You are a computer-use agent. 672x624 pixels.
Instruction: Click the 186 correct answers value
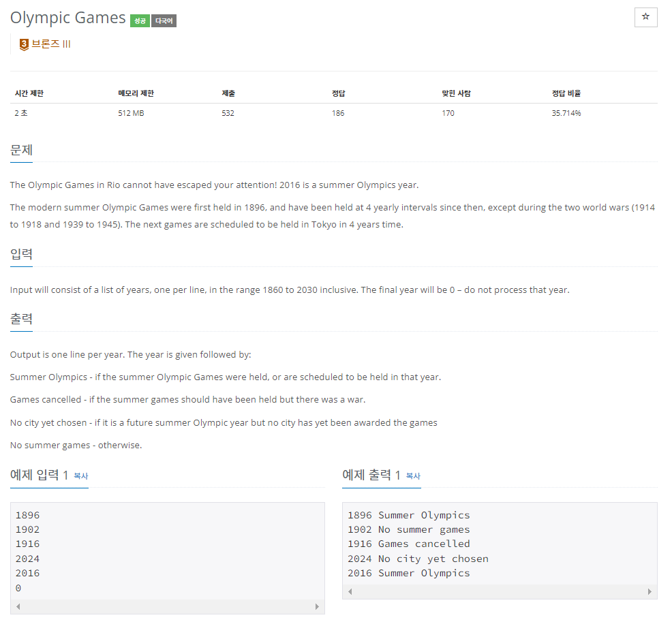pos(338,113)
